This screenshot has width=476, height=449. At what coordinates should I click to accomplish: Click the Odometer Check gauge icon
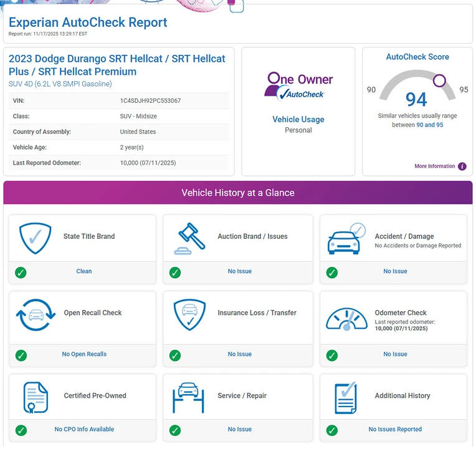coord(346,319)
